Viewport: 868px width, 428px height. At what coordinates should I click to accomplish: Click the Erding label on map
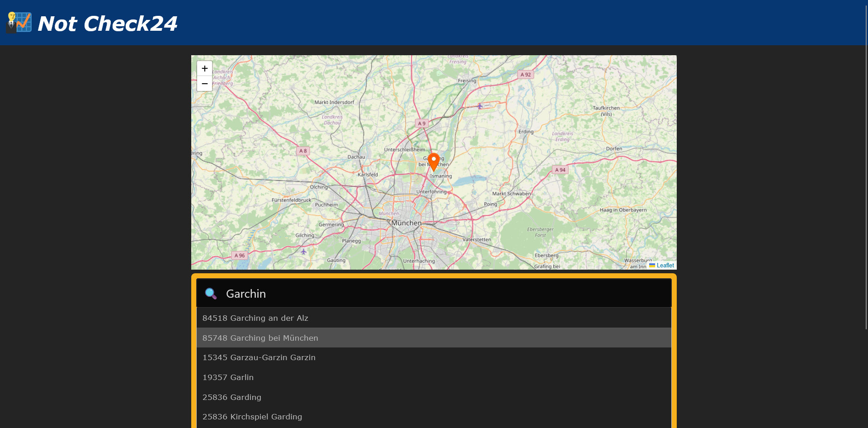526,132
